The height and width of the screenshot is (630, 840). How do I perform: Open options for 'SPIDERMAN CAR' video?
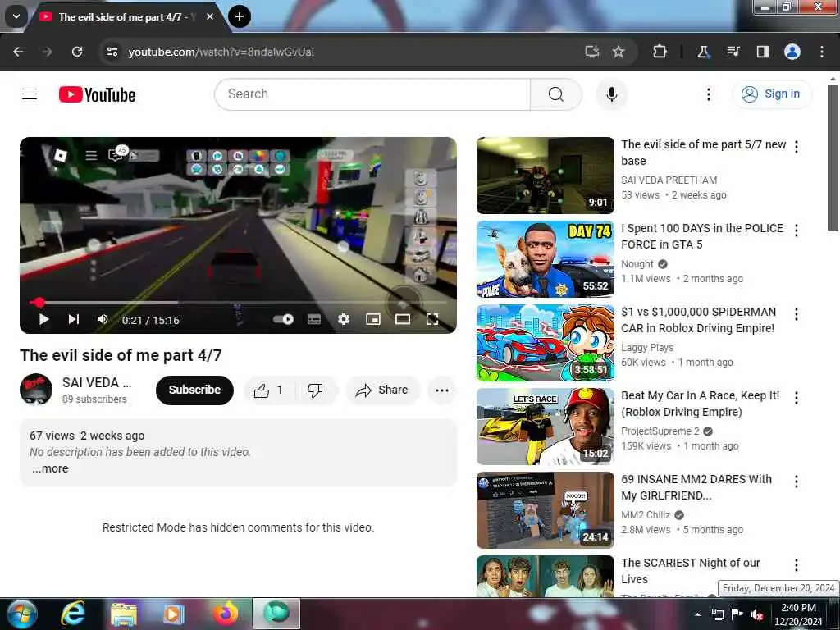coord(797,314)
